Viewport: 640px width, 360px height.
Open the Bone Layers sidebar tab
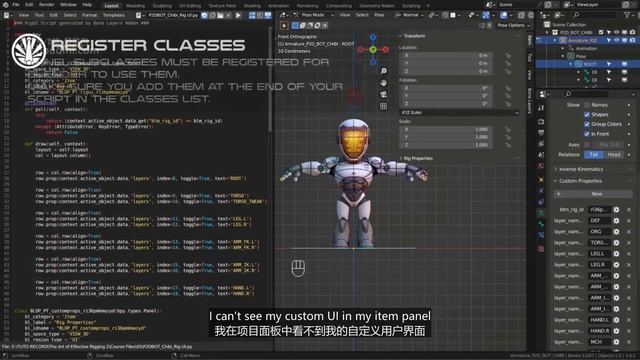(x=530, y=101)
